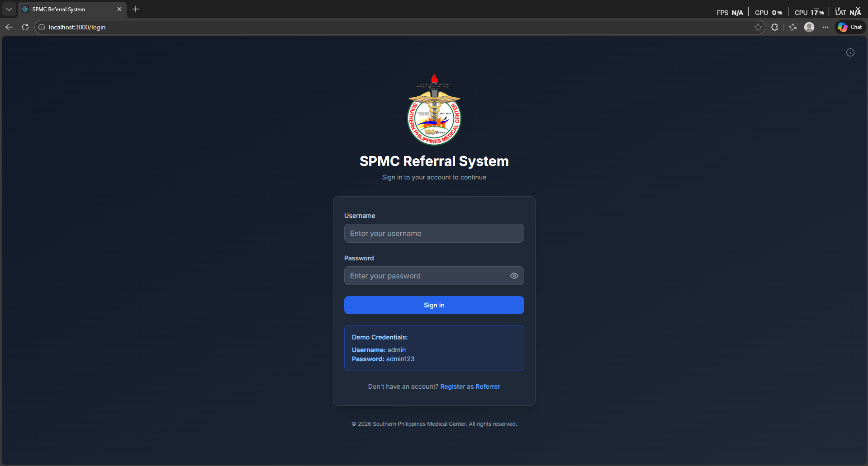
Task: Open browser settings and more menu
Action: [825, 27]
